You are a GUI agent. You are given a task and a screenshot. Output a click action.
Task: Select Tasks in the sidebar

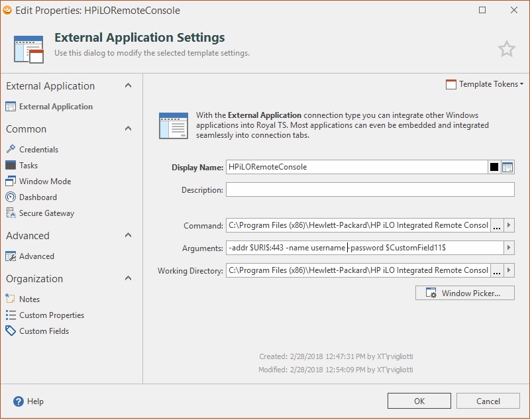pyautogui.click(x=28, y=166)
